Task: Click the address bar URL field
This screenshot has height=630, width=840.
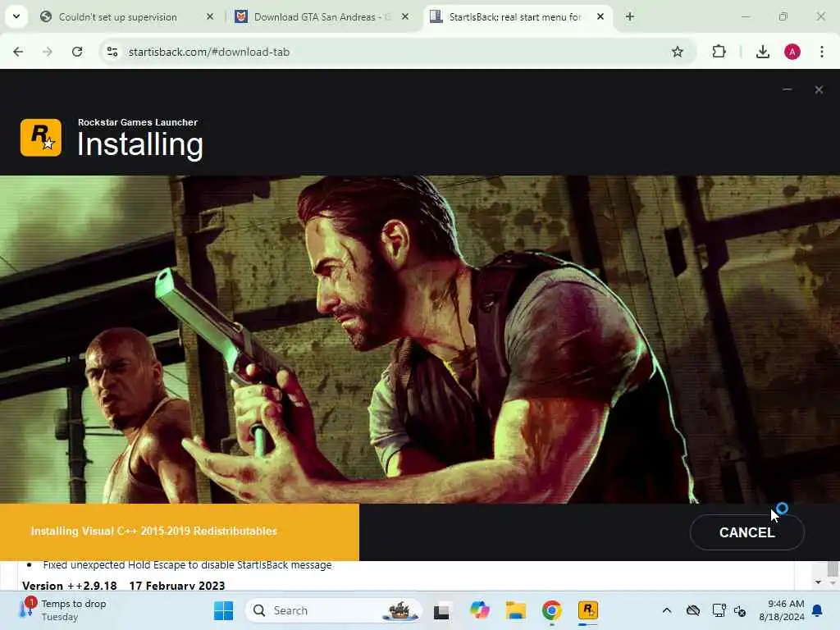Action: (396, 52)
